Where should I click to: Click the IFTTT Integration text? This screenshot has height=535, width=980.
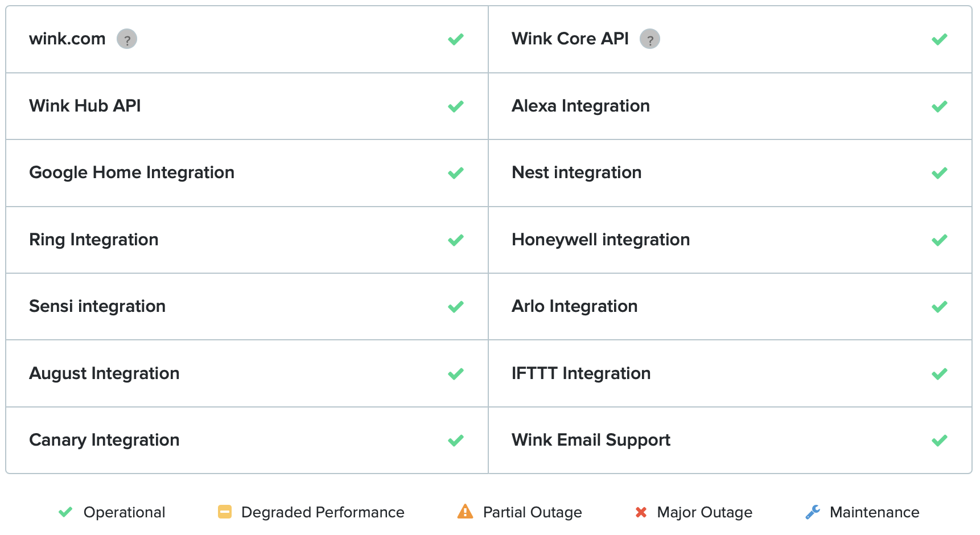[x=581, y=373]
